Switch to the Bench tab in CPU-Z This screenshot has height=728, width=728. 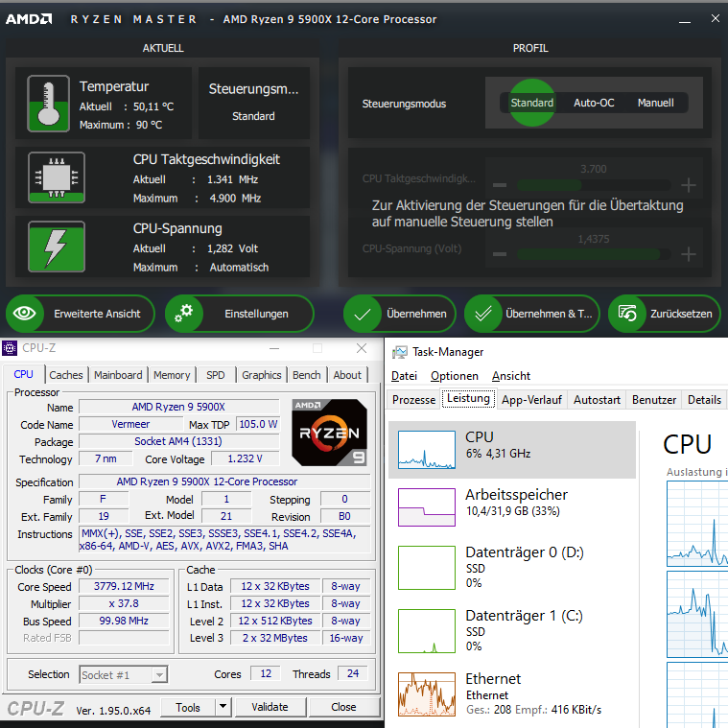(x=306, y=375)
